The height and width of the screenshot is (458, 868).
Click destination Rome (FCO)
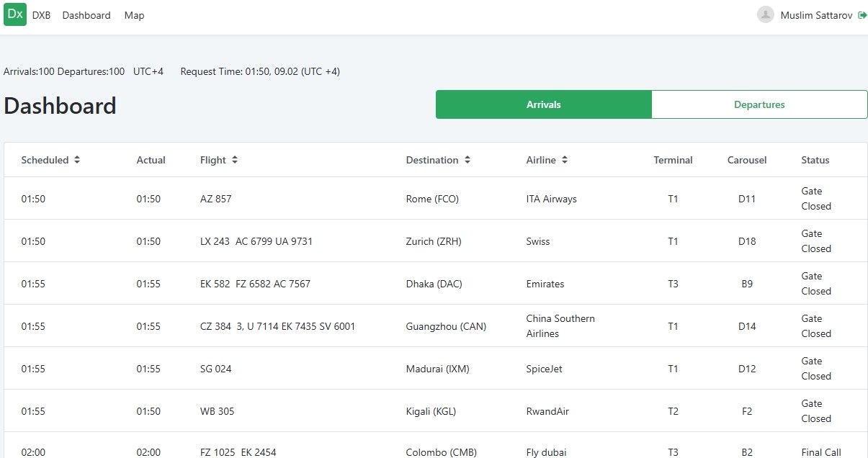[x=432, y=199]
